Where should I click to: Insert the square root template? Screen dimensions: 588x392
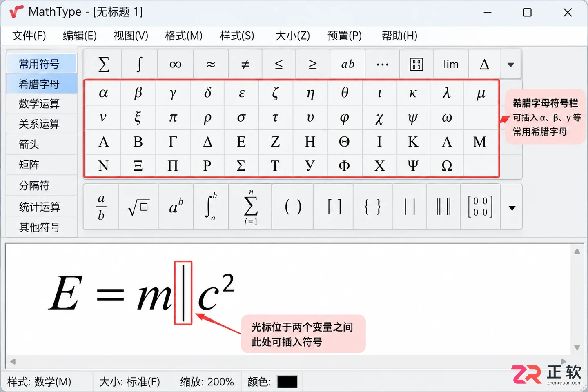[x=138, y=207]
